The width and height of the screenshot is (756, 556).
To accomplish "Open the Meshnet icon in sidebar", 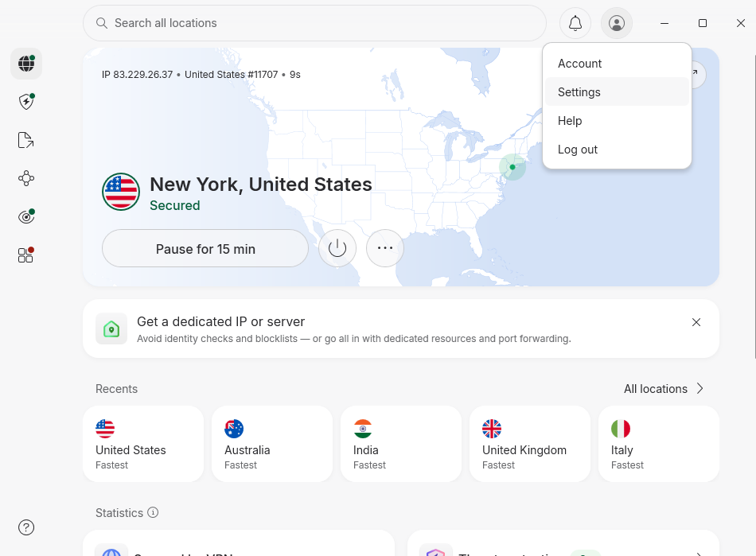I will click(x=26, y=178).
